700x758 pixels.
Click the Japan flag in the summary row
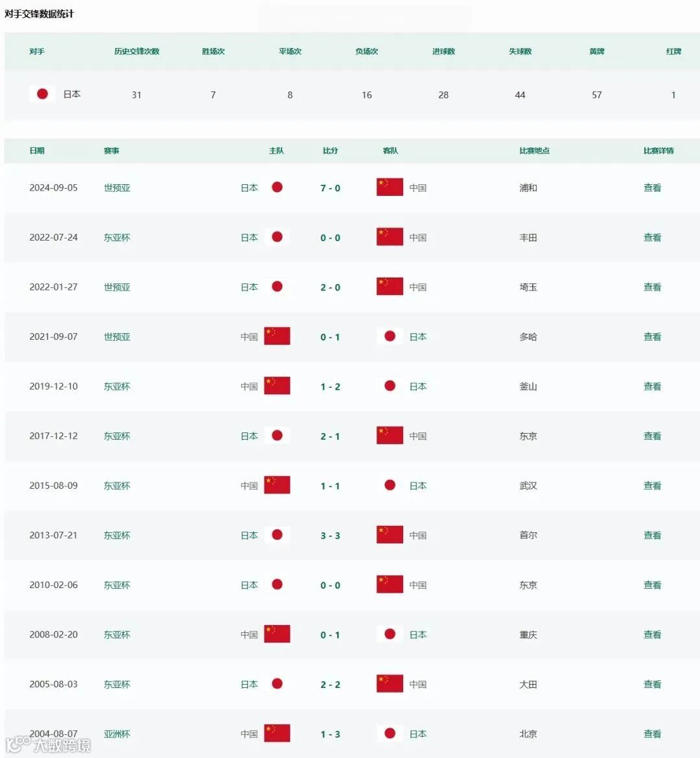(42, 94)
